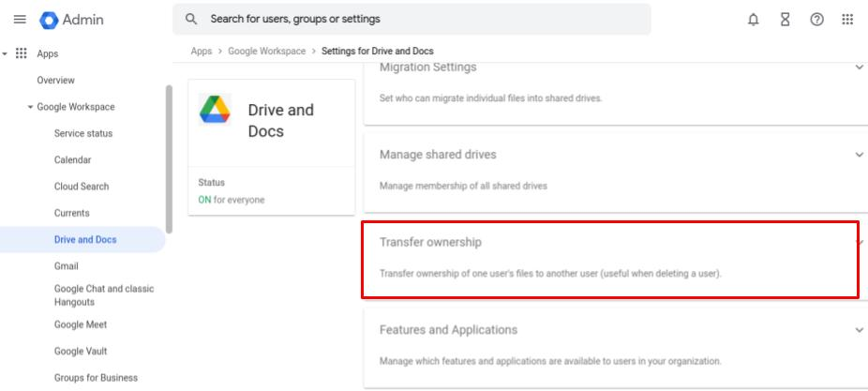Expand the Features and Applications chevron

pyautogui.click(x=860, y=329)
